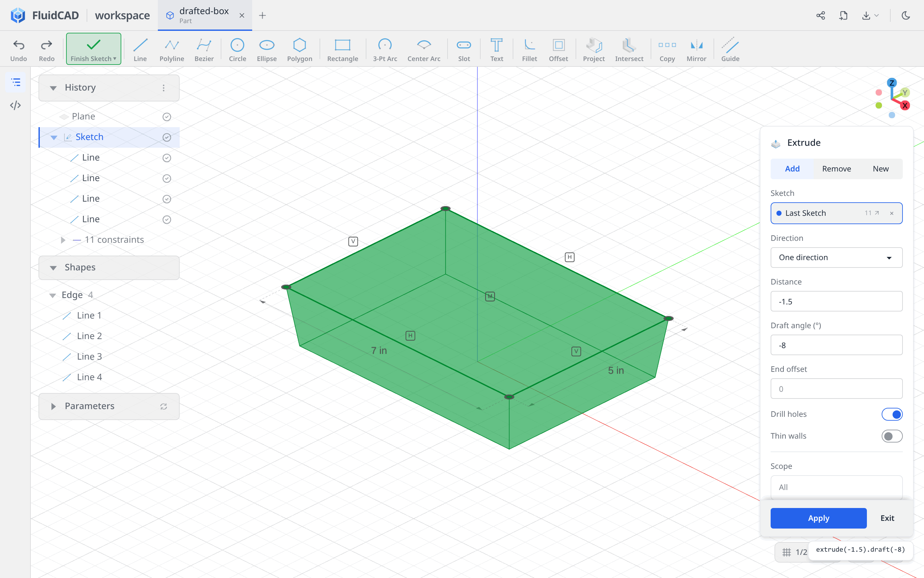The width and height of the screenshot is (924, 578).
Task: Select the Center Arc tool
Action: pyautogui.click(x=424, y=50)
